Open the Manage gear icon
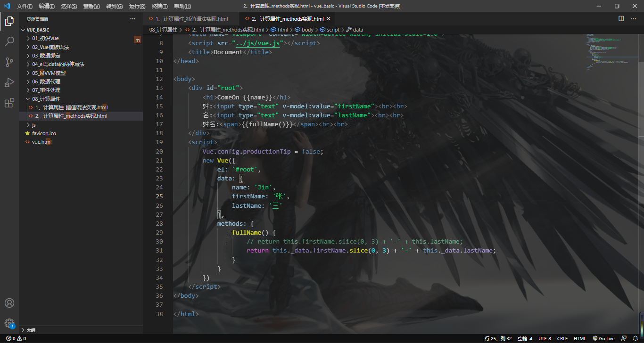 click(9, 323)
